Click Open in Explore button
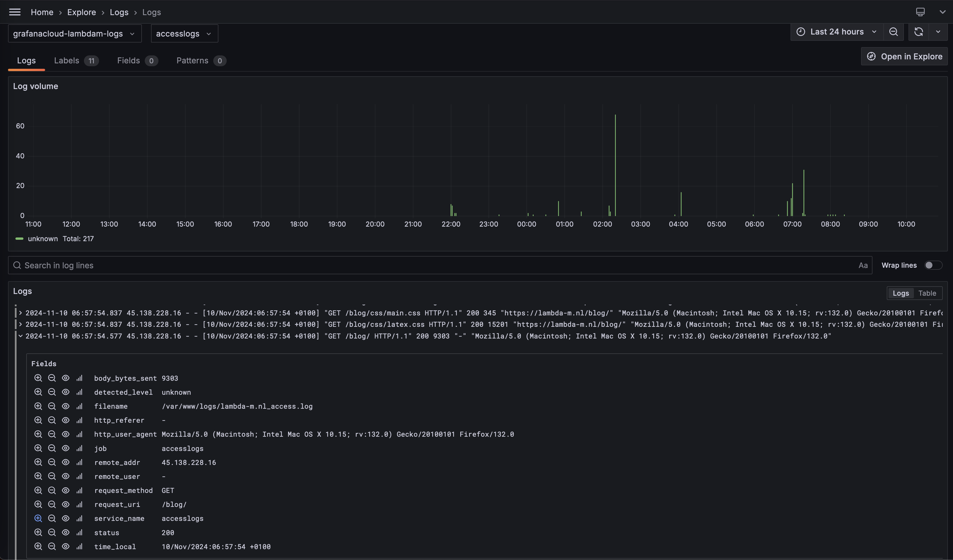Image resolution: width=953 pixels, height=560 pixels. (904, 56)
